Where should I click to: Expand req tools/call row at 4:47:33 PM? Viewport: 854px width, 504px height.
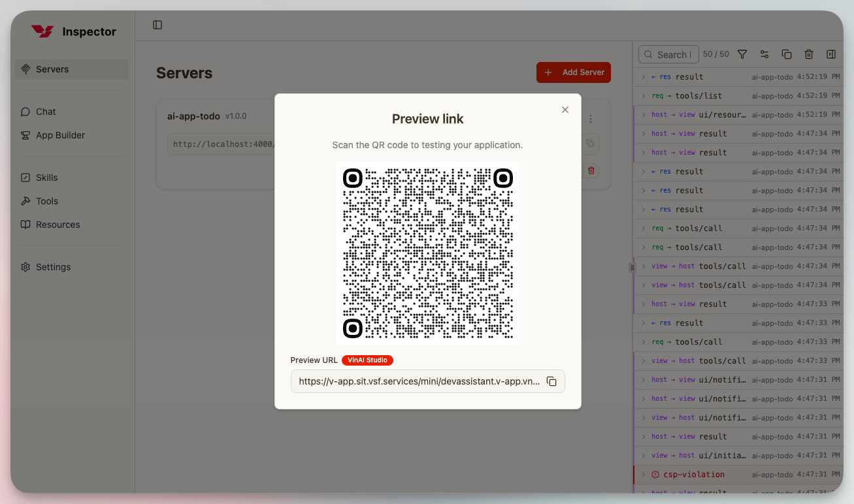tap(738, 342)
